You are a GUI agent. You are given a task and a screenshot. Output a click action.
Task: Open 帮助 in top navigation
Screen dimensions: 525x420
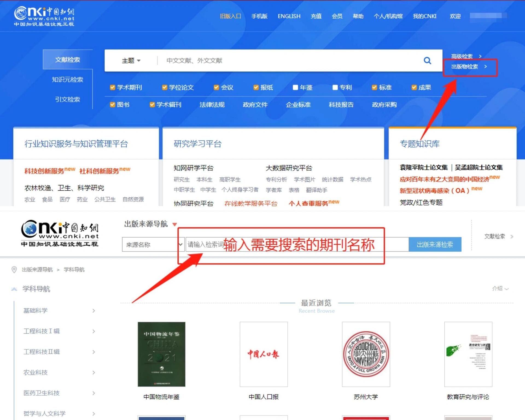point(358,16)
